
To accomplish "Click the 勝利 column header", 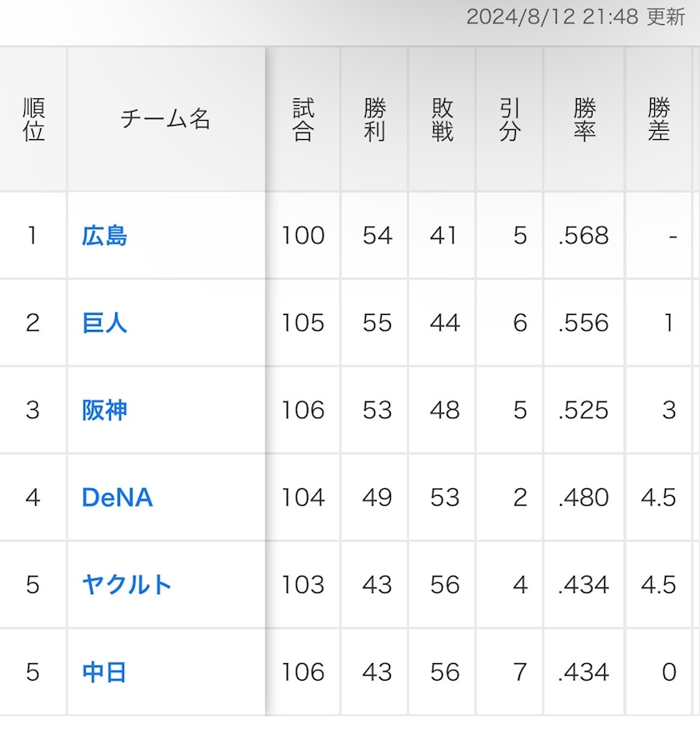I will [x=374, y=119].
